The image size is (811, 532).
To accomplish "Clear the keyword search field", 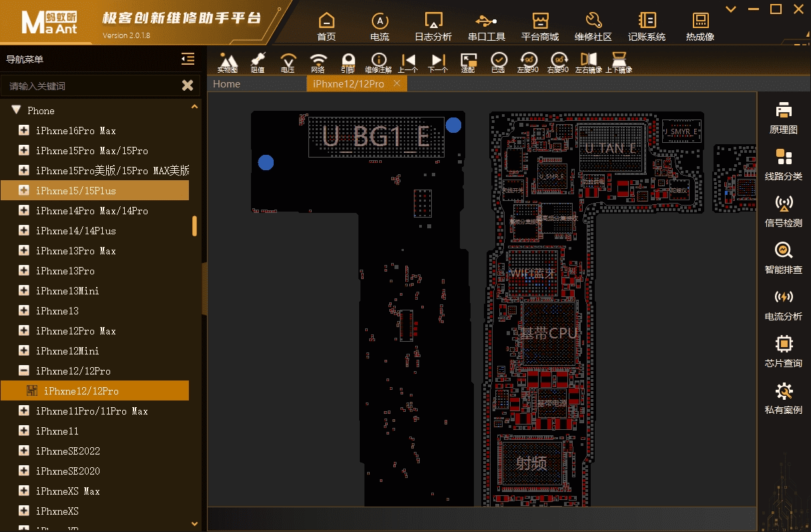I will 188,85.
